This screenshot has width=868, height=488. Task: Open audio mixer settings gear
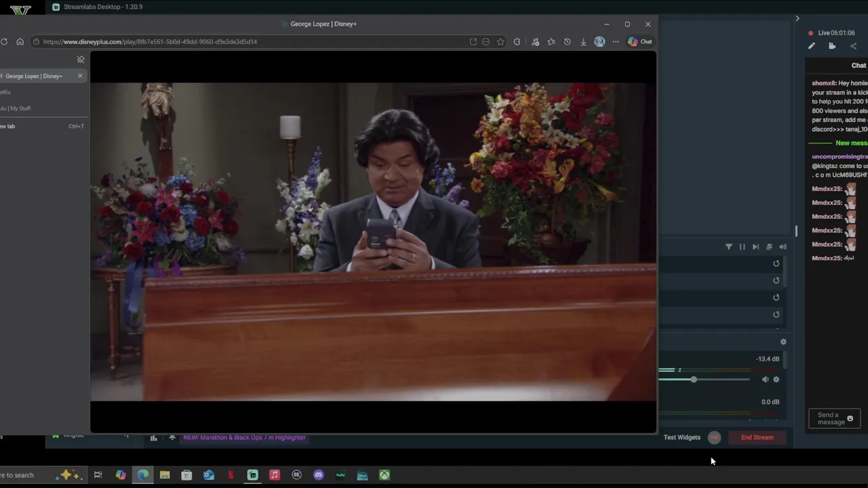tap(783, 342)
